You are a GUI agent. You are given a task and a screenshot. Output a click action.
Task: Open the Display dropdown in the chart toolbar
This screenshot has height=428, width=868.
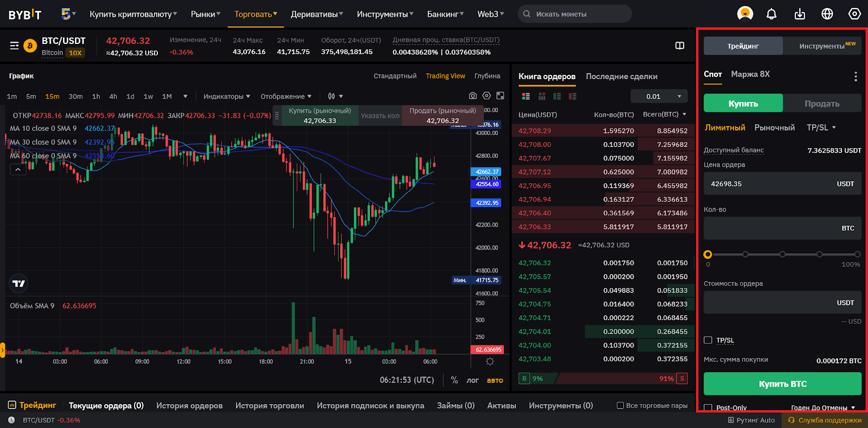coord(286,97)
